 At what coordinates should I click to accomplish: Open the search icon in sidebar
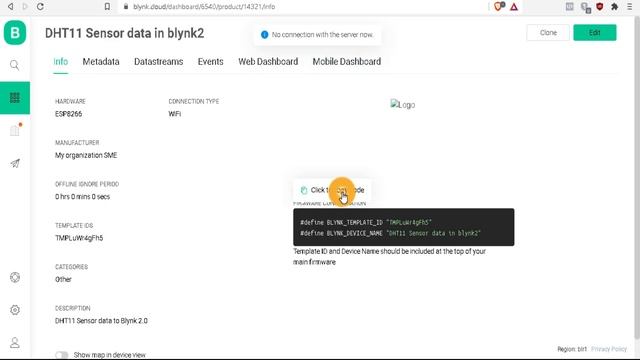pos(15,65)
